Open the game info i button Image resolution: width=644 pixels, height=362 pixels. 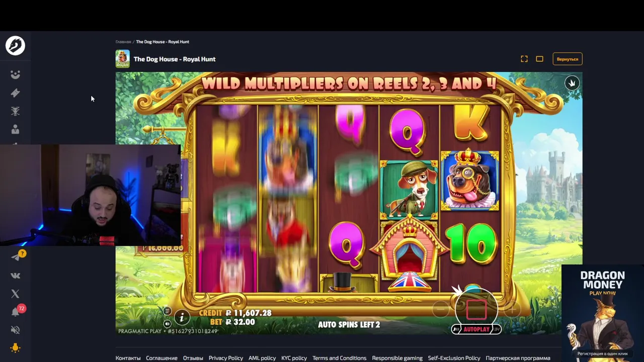pos(182,317)
